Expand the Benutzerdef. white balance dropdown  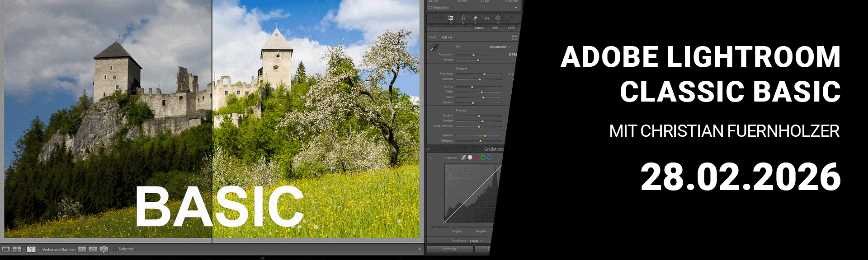click(x=500, y=47)
